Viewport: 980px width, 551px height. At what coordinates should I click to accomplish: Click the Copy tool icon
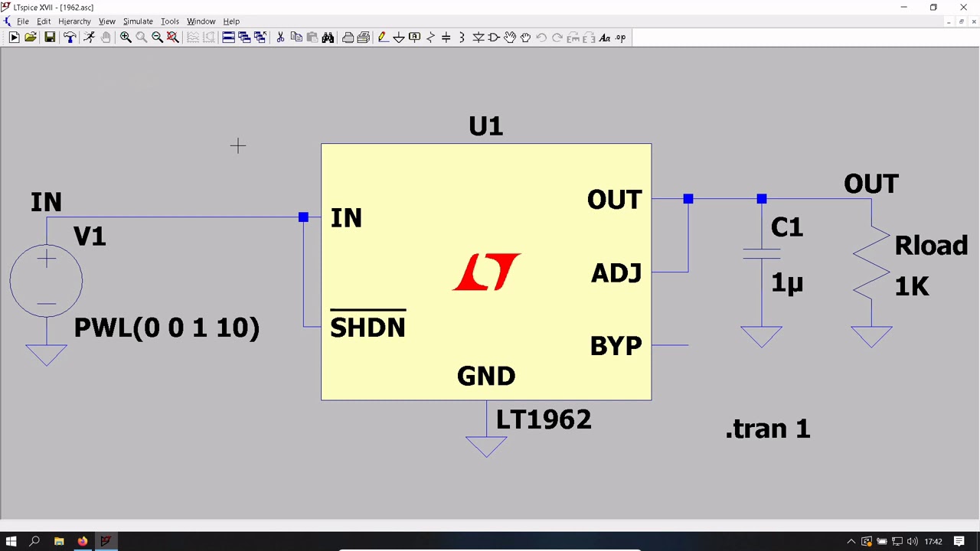coord(296,37)
